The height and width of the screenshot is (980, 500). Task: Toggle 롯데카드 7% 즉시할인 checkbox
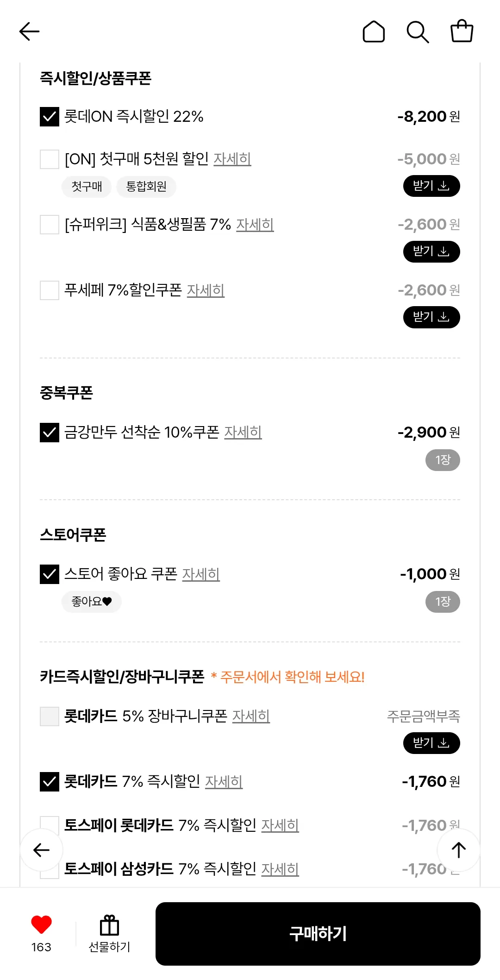pyautogui.click(x=50, y=782)
